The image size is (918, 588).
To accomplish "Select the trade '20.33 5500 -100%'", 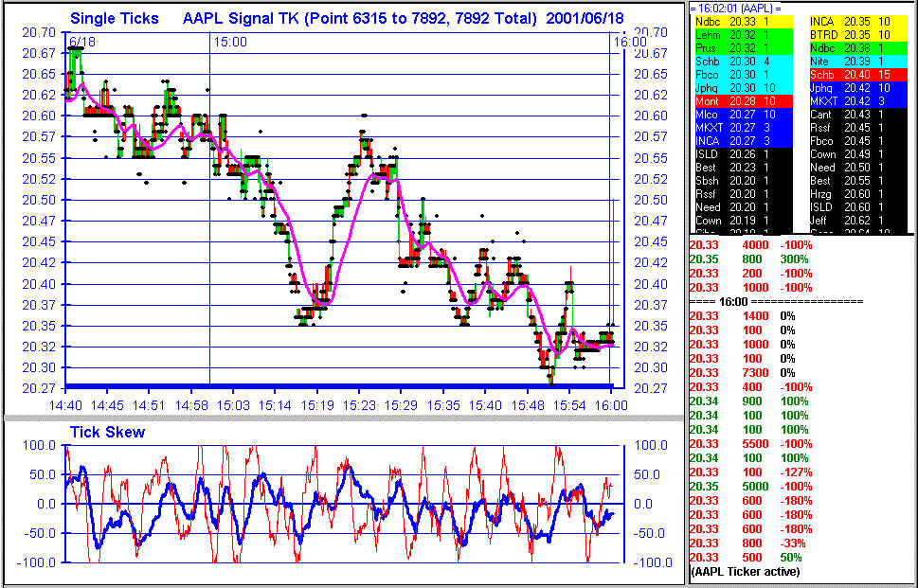I will coord(750,443).
